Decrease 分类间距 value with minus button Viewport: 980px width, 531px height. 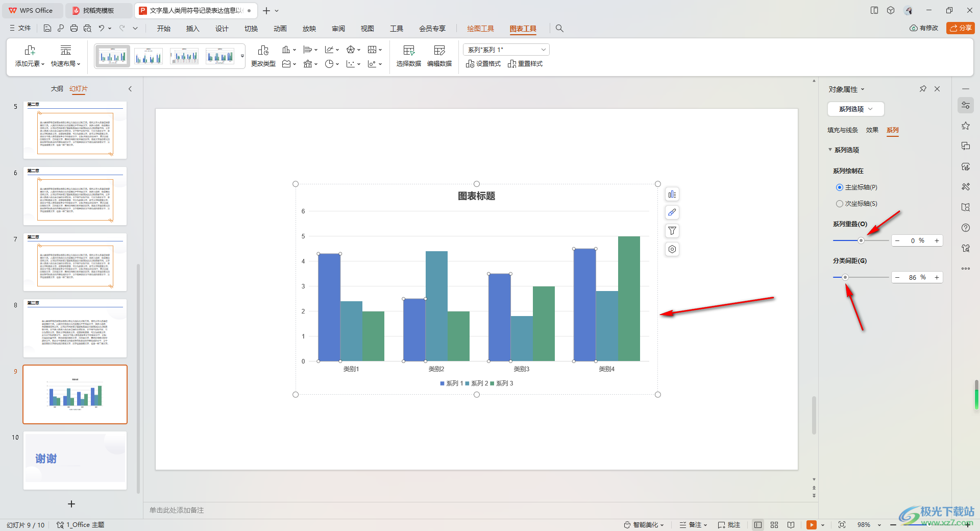click(x=897, y=277)
